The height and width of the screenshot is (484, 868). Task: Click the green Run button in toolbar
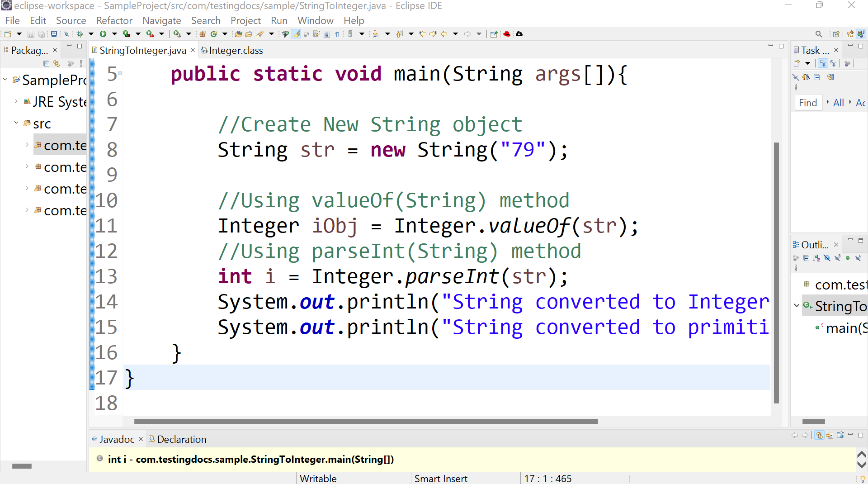103,34
